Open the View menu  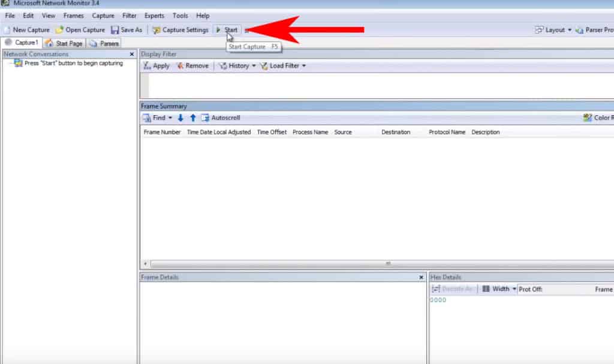[49, 16]
